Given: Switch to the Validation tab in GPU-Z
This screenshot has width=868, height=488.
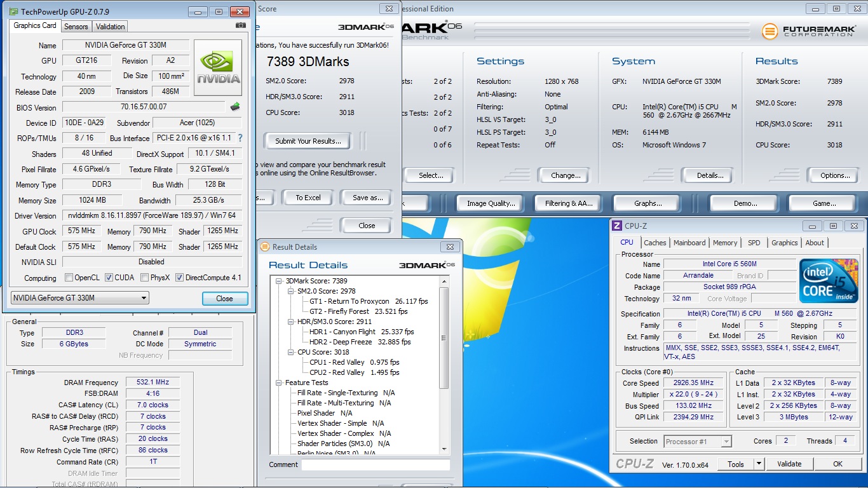Looking at the screenshot, I should [x=111, y=27].
